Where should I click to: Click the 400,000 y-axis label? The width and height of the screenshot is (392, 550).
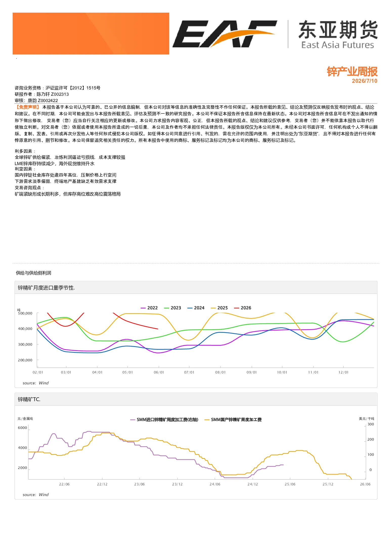click(x=25, y=329)
